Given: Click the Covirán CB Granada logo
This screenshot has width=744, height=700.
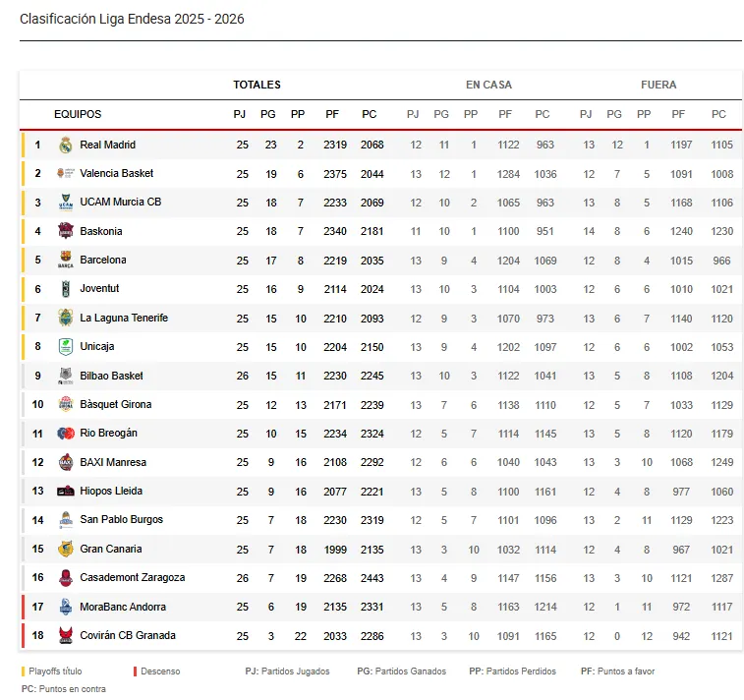Looking at the screenshot, I should (x=66, y=635).
